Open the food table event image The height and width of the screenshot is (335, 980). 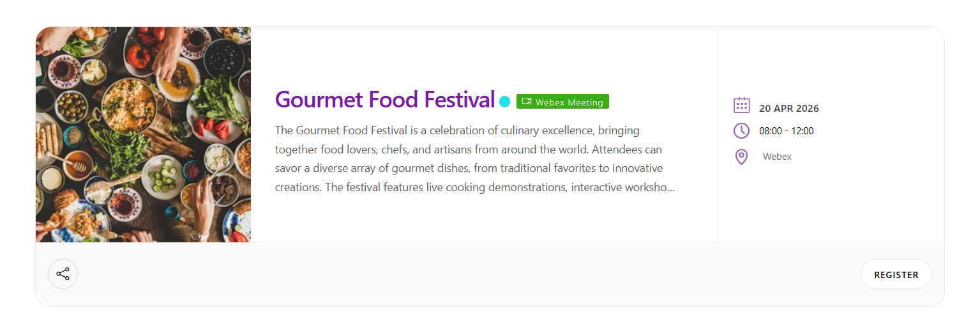143,134
